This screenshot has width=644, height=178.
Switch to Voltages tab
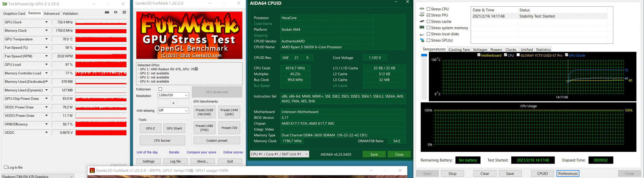pyautogui.click(x=480, y=50)
